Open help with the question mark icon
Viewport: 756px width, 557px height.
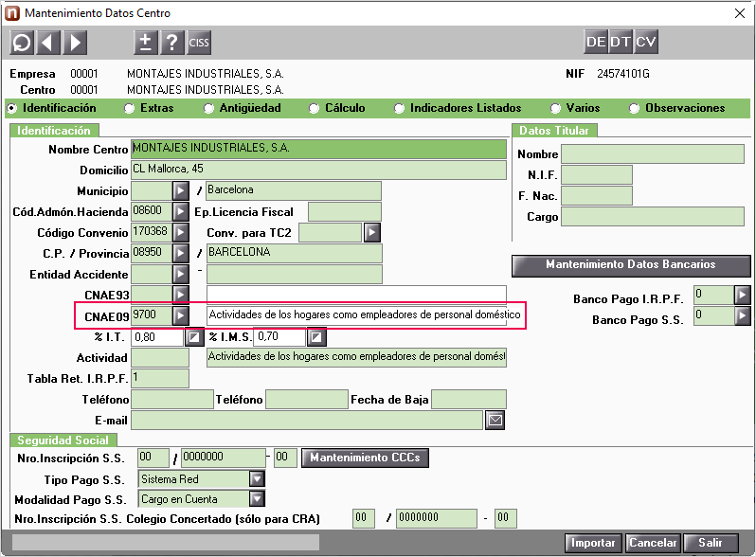pyautogui.click(x=172, y=43)
